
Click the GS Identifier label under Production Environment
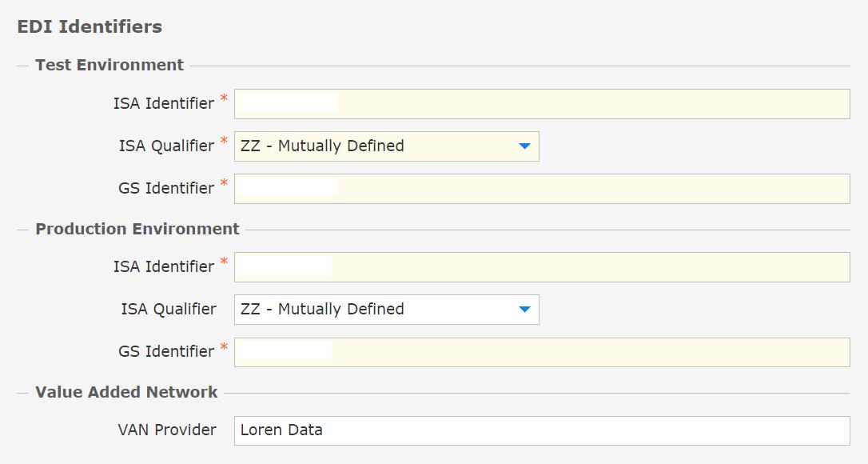pyautogui.click(x=166, y=352)
